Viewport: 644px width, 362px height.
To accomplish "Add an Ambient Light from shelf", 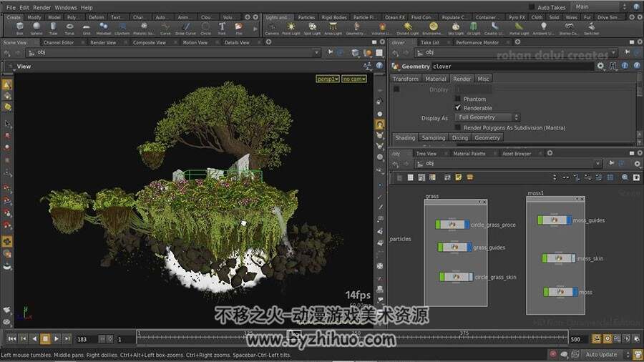I will tap(543, 29).
